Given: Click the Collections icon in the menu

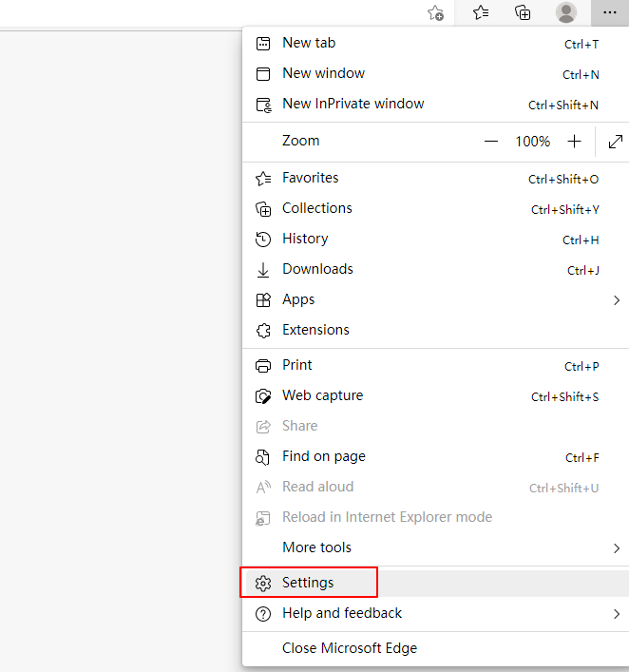Looking at the screenshot, I should [263, 209].
